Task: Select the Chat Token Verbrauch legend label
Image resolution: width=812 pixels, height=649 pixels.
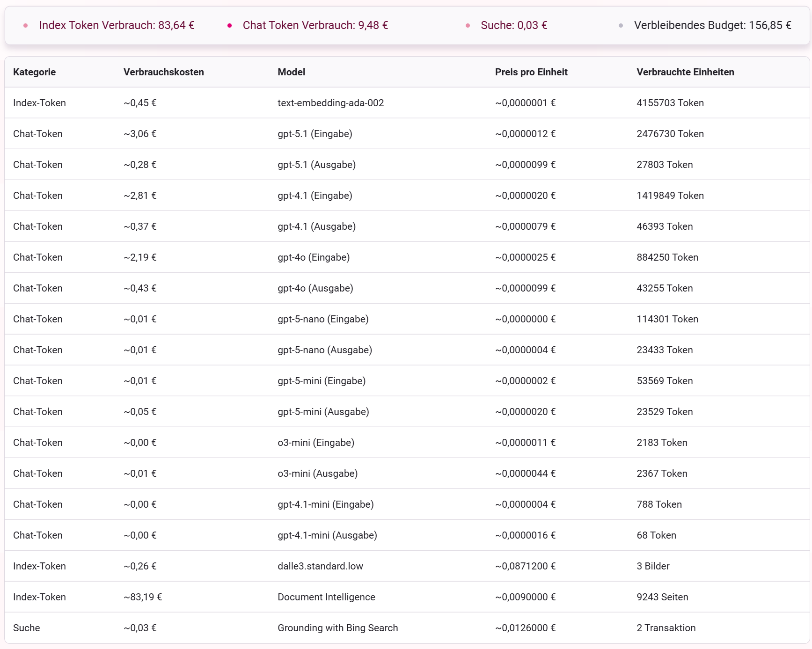Action: click(x=315, y=25)
